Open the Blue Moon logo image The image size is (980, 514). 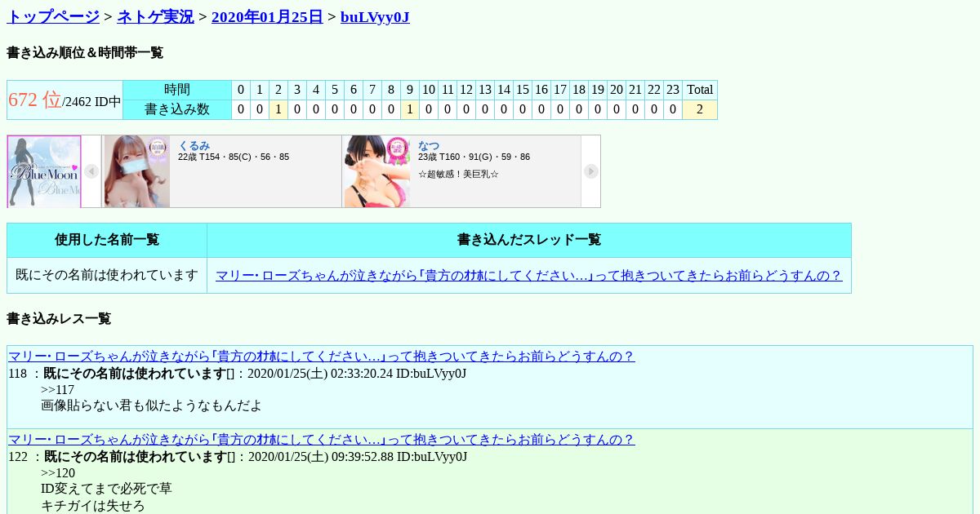[44, 171]
